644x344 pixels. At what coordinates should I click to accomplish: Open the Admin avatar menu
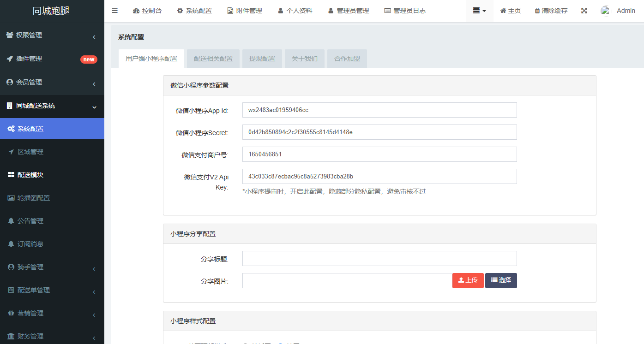[619, 11]
